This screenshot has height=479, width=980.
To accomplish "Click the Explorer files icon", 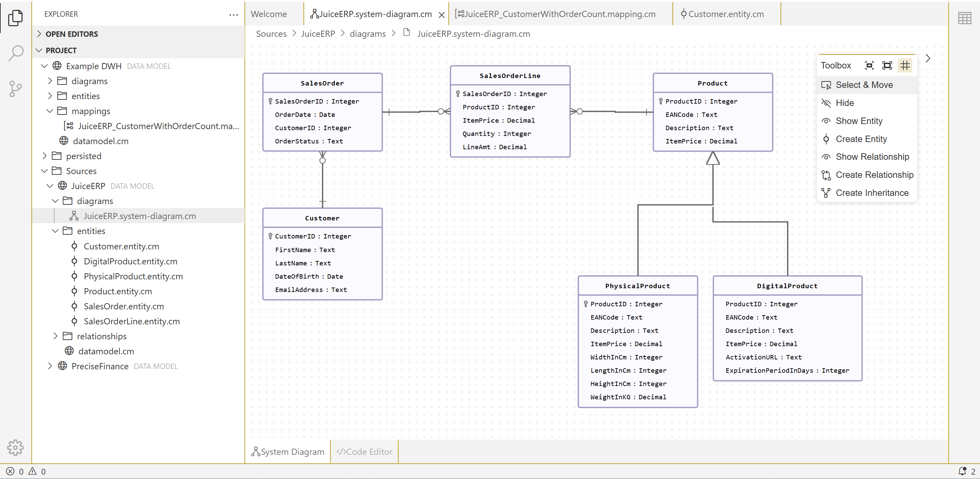I will click(15, 17).
